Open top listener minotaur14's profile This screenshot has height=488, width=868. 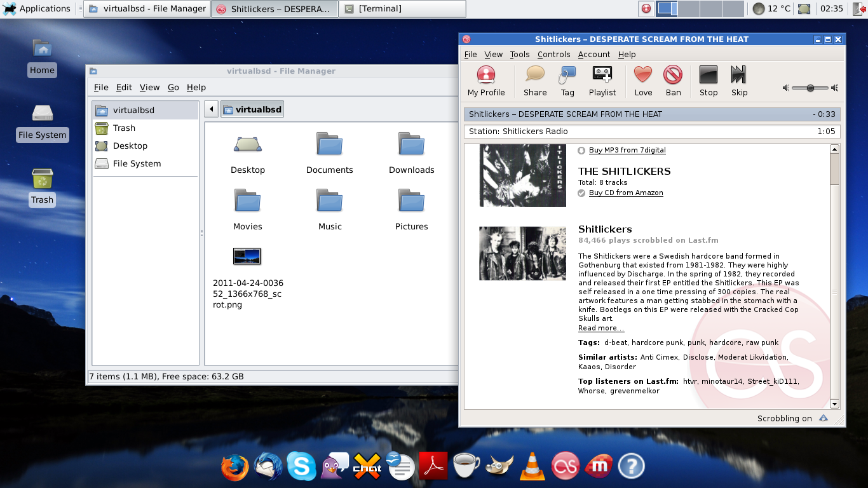(722, 382)
